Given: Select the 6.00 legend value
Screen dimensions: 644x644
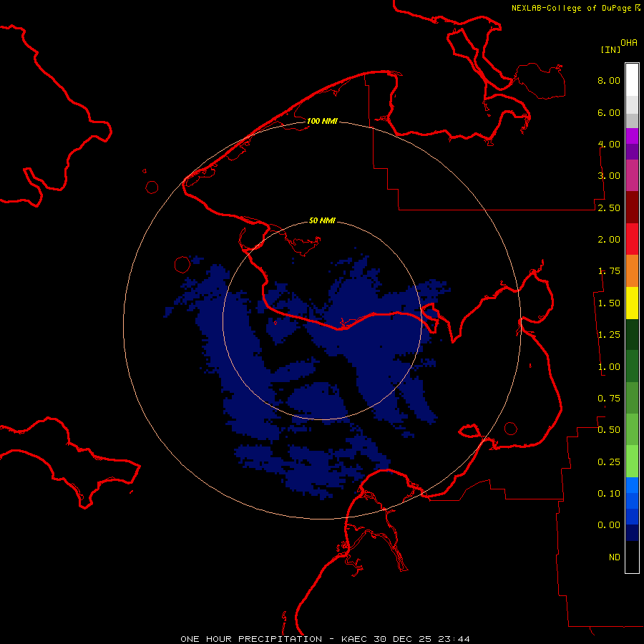Looking at the screenshot, I should 609,112.
